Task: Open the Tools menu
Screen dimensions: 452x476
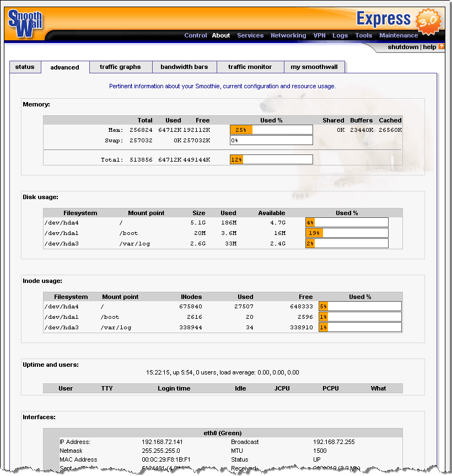Action: [363, 35]
